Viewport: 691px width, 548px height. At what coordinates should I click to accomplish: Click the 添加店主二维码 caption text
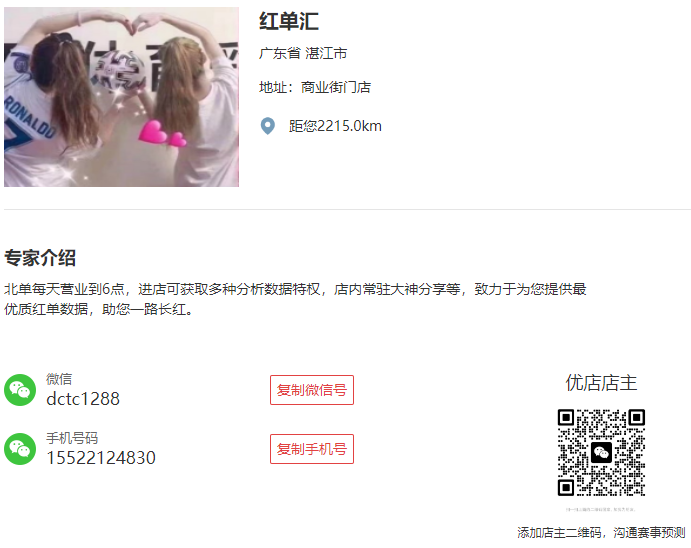coord(601,533)
